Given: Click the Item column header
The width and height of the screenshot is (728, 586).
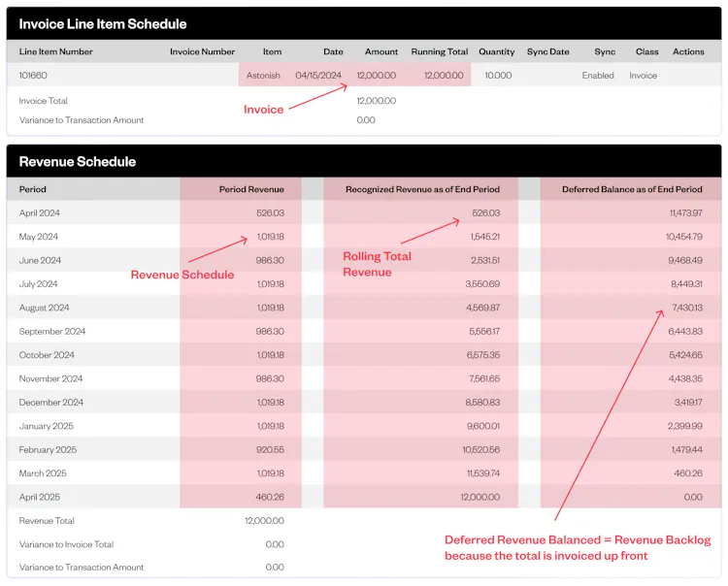Looking at the screenshot, I should point(272,52).
